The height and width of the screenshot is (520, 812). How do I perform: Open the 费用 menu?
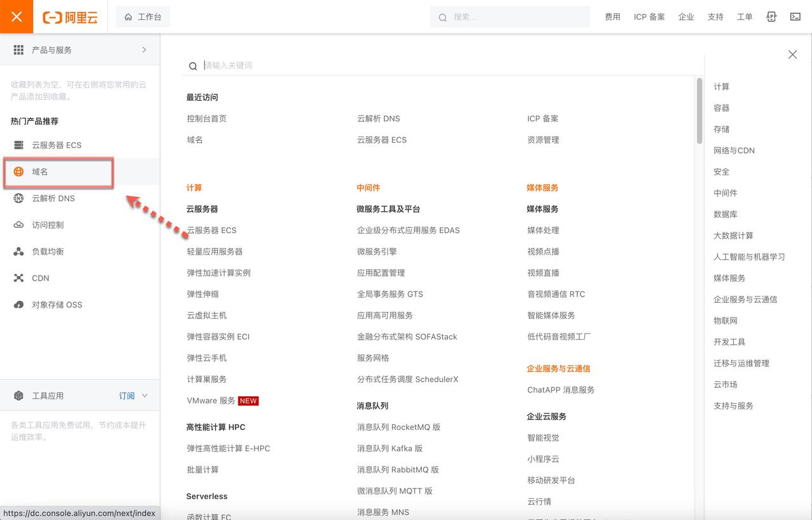pos(612,17)
